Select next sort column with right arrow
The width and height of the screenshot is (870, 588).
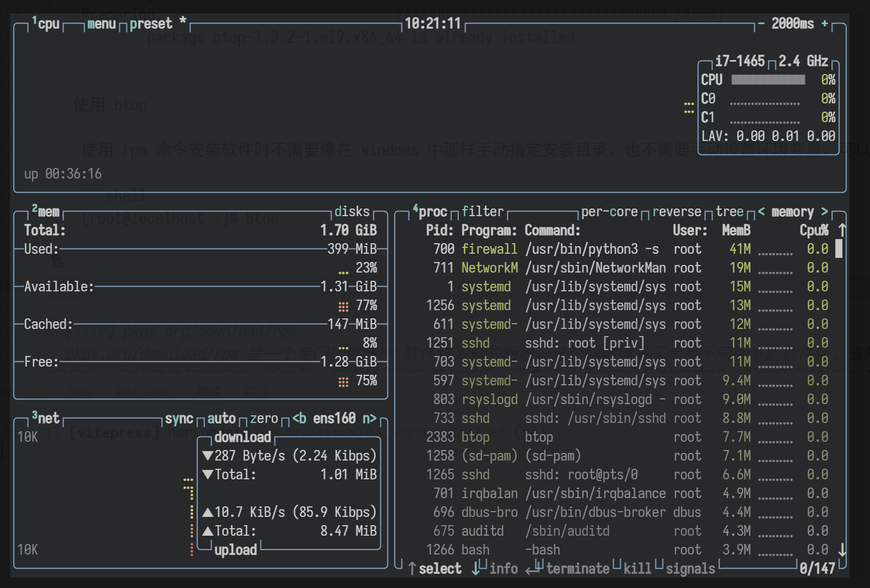(824, 211)
